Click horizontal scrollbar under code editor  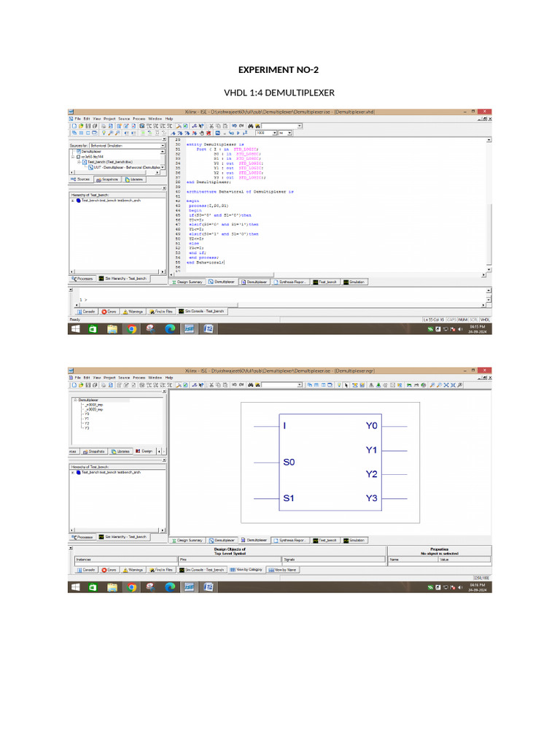click(329, 275)
